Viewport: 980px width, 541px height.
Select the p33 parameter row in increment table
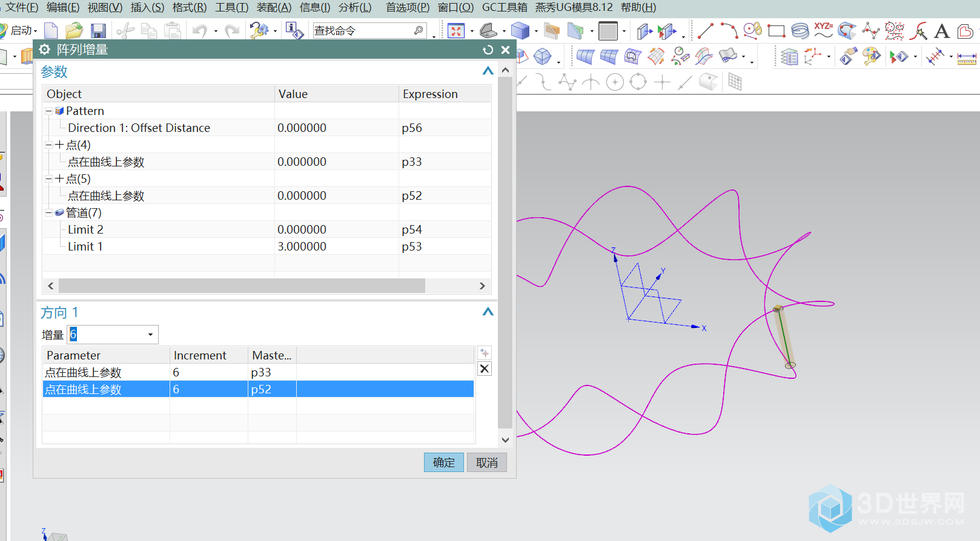(258, 372)
